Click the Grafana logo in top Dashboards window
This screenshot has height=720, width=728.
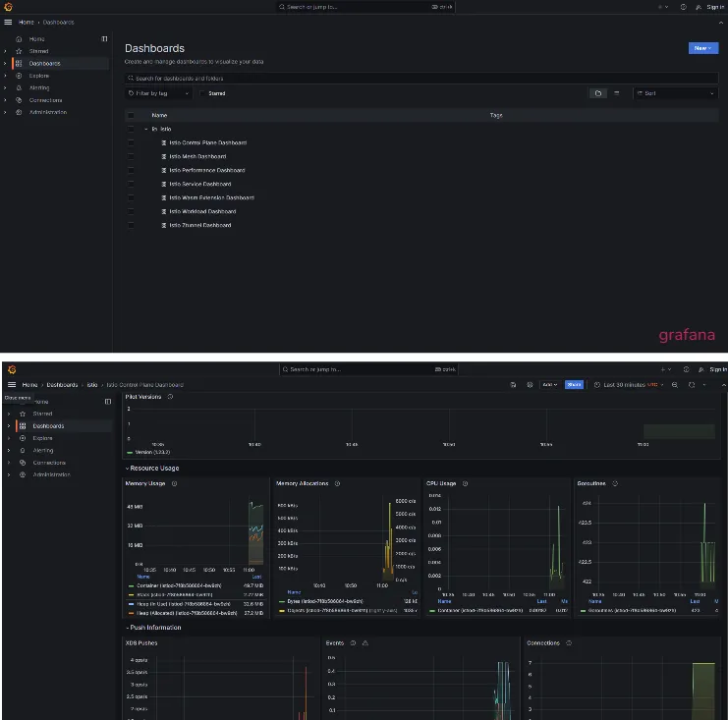[8, 7]
